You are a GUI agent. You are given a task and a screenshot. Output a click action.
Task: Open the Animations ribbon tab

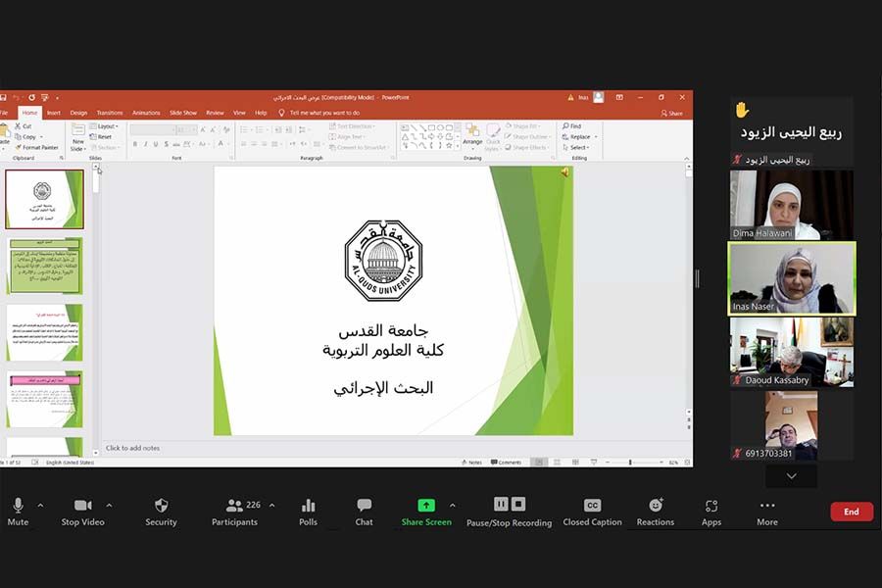[x=146, y=113]
